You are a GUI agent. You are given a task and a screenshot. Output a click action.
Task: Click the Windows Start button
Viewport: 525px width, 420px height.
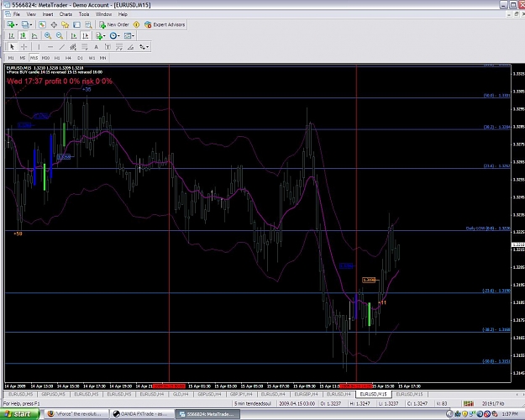tap(20, 414)
